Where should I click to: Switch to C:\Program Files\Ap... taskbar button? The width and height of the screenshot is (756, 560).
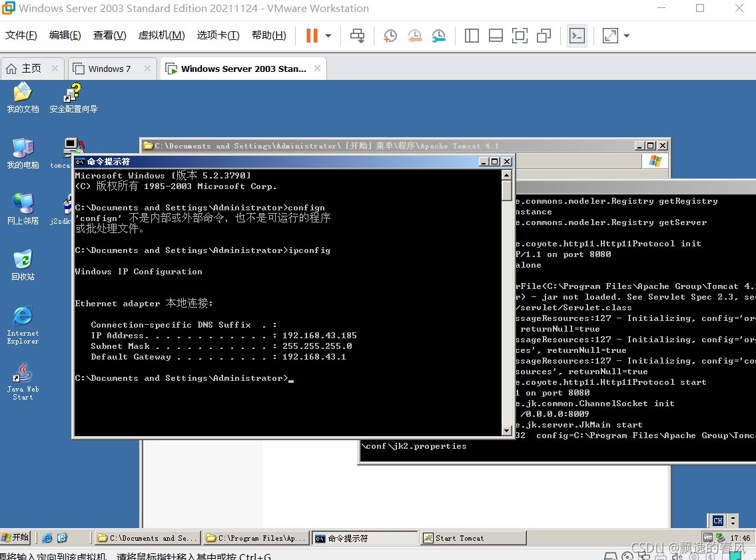point(256,538)
